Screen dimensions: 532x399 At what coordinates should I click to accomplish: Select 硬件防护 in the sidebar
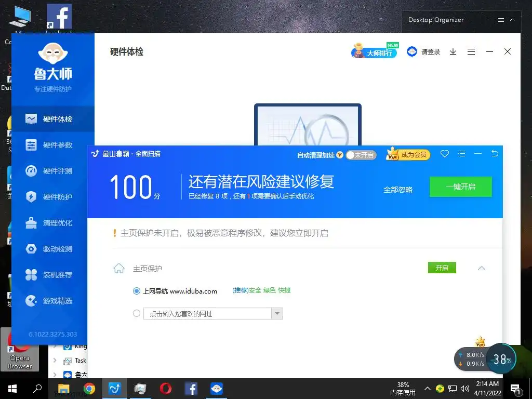pyautogui.click(x=53, y=197)
